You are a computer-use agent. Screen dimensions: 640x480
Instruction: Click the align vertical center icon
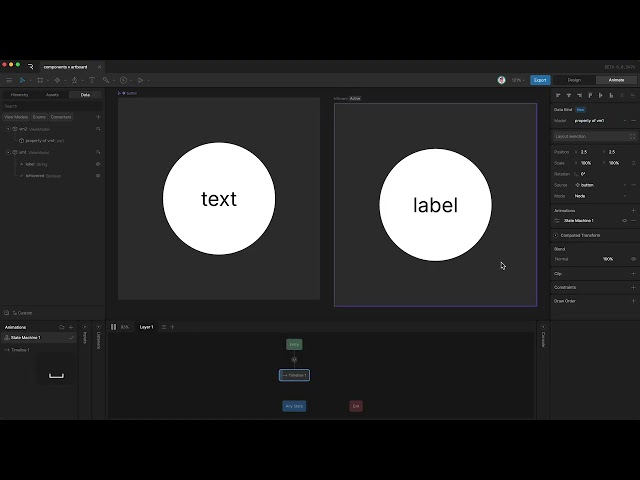(x=600, y=95)
